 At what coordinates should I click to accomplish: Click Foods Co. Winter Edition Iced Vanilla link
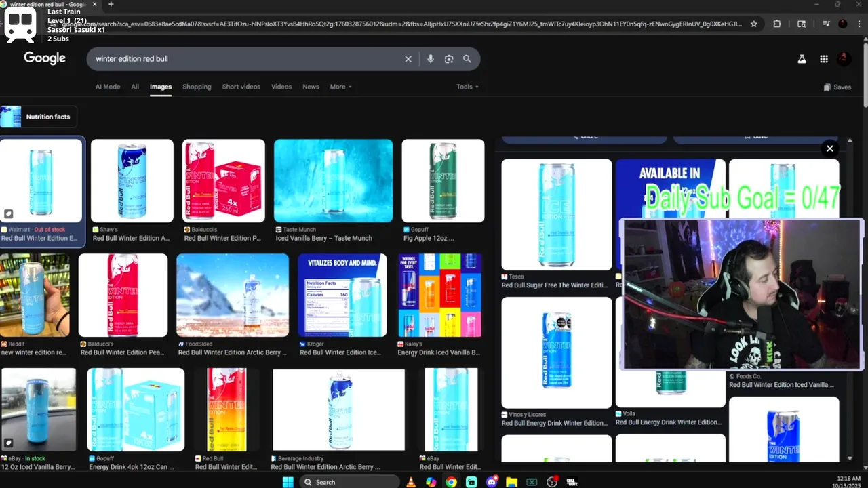click(781, 384)
